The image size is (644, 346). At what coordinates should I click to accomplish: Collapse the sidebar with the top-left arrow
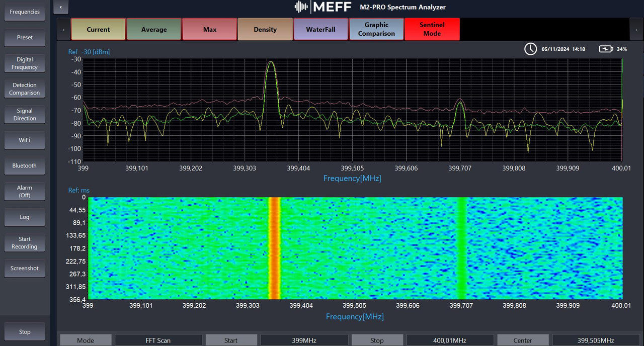61,7
